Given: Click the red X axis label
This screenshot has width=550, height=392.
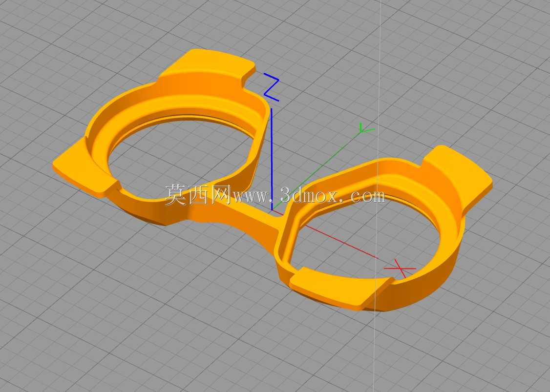Looking at the screenshot, I should pyautogui.click(x=400, y=268).
